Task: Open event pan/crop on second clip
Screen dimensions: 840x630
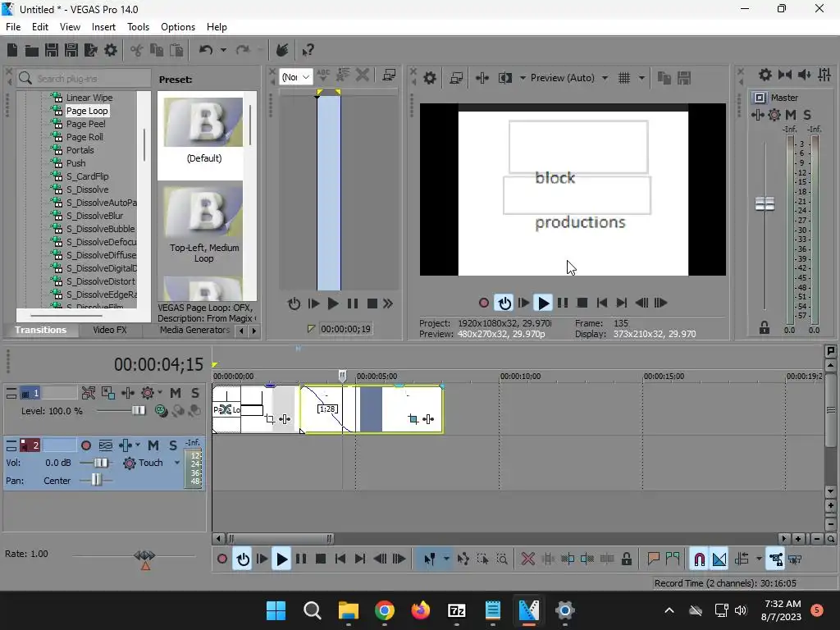Action: [x=413, y=419]
